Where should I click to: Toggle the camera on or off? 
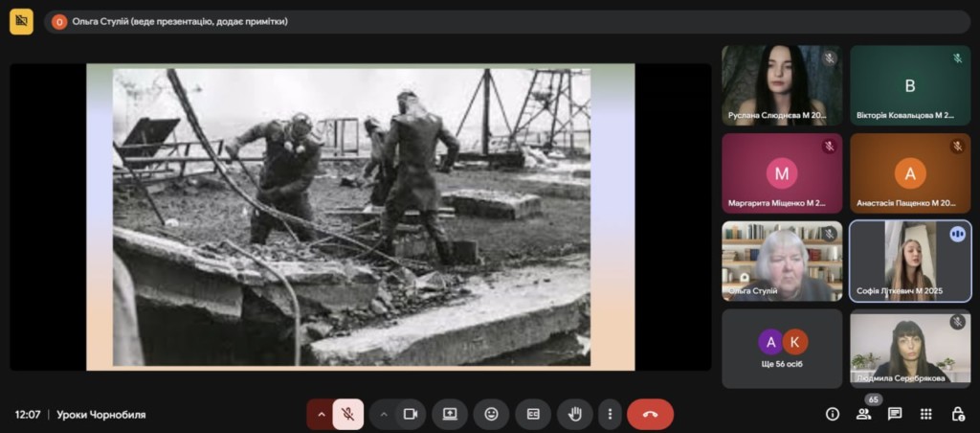click(411, 414)
